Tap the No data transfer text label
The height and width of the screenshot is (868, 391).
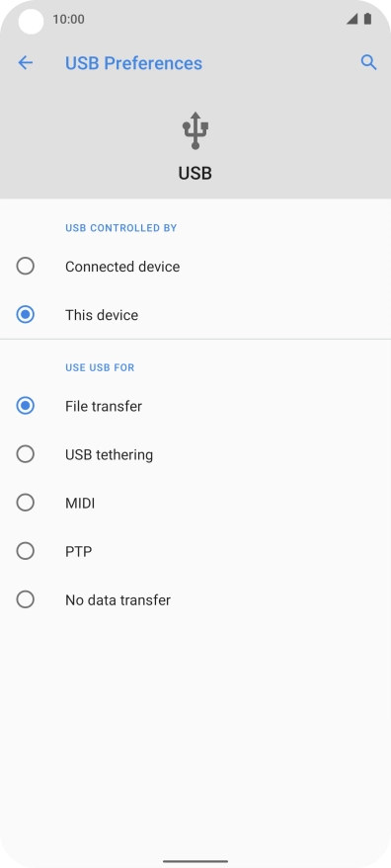pos(117,600)
